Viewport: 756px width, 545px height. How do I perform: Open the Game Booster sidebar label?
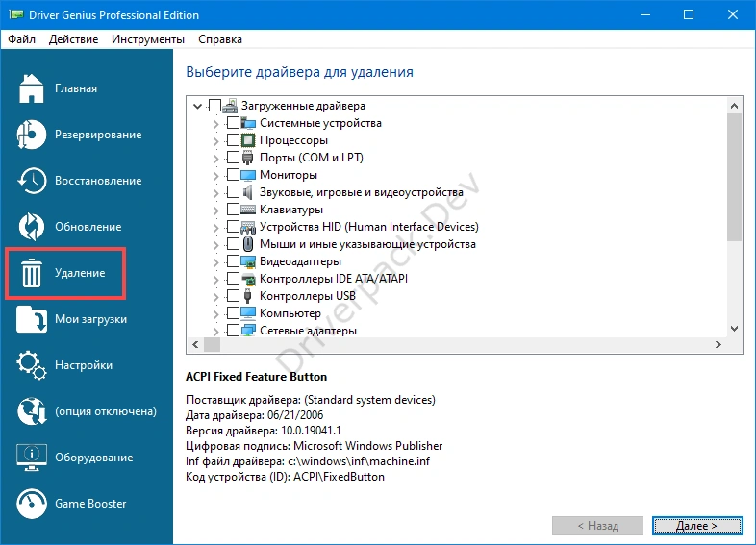pos(90,504)
